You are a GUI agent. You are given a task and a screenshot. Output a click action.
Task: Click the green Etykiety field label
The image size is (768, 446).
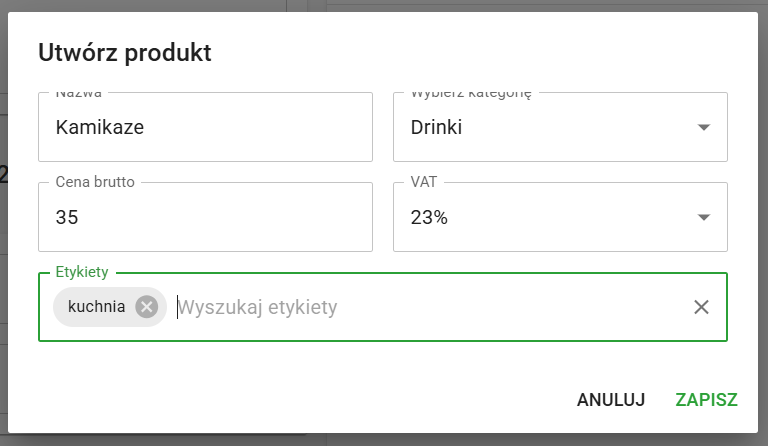[83, 272]
